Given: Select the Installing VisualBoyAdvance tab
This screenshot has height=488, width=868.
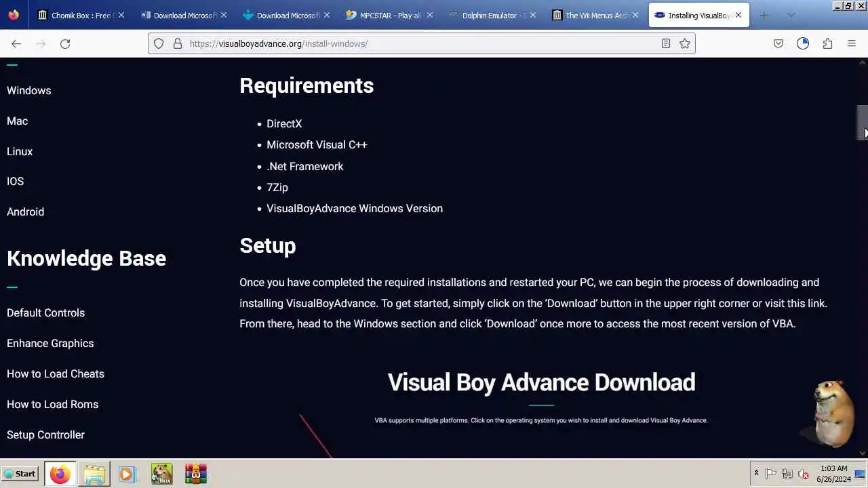Looking at the screenshot, I should point(698,15).
